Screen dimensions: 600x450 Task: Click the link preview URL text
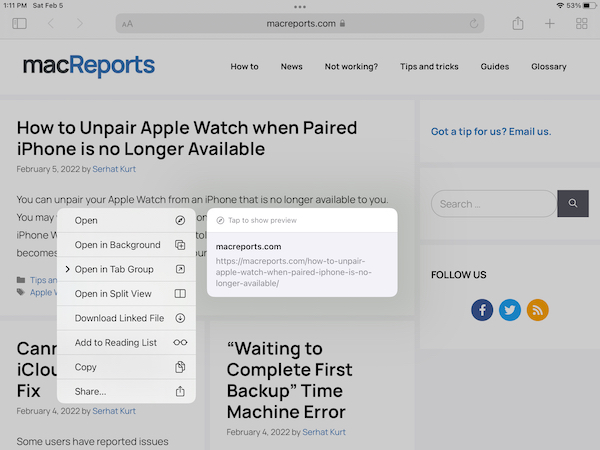pos(293,272)
